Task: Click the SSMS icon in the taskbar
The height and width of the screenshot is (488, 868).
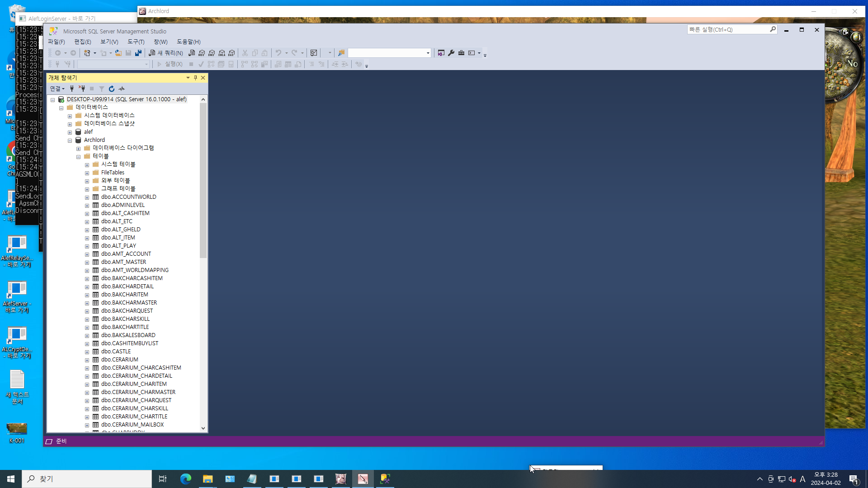Action: (x=385, y=479)
